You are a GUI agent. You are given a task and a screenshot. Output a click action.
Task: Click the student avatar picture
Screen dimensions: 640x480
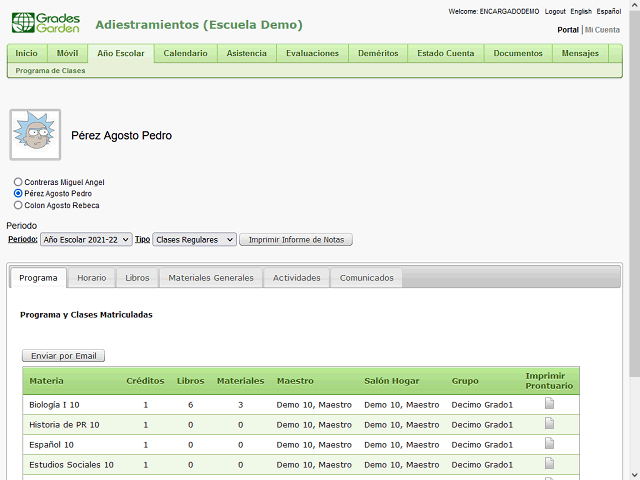35,135
